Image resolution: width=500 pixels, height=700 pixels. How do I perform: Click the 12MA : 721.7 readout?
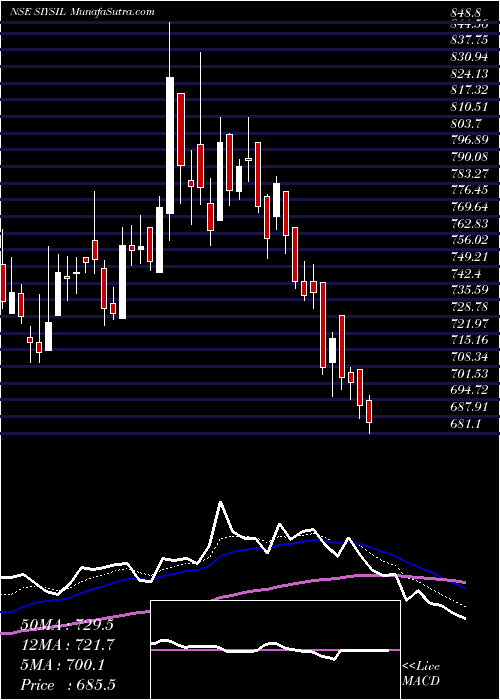(67, 645)
